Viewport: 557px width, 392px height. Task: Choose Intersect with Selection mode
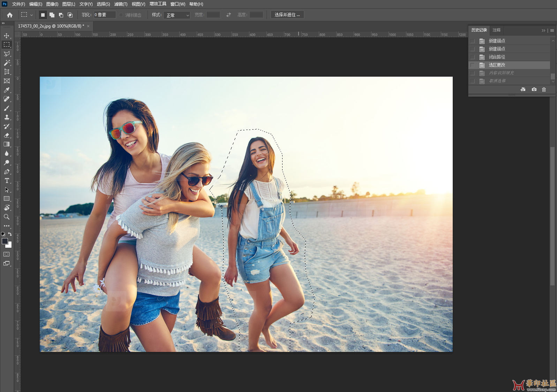click(x=70, y=15)
